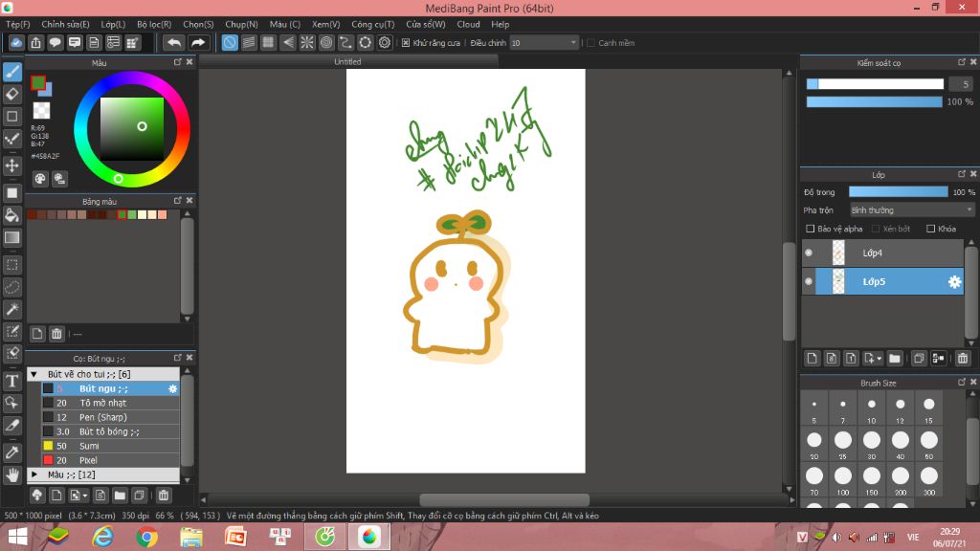This screenshot has width=980, height=551.
Task: Click the Undo arrow in toolbar
Action: click(174, 42)
